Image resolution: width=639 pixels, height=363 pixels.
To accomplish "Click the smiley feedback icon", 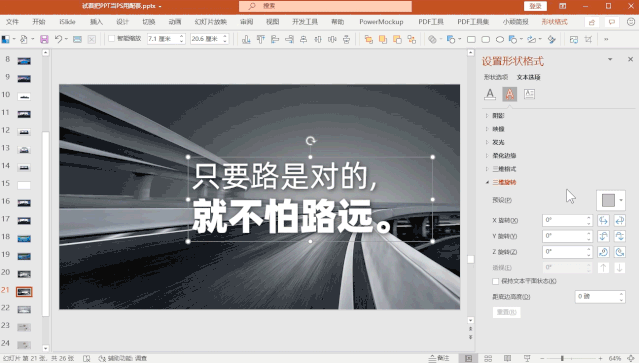I will 630,22.
